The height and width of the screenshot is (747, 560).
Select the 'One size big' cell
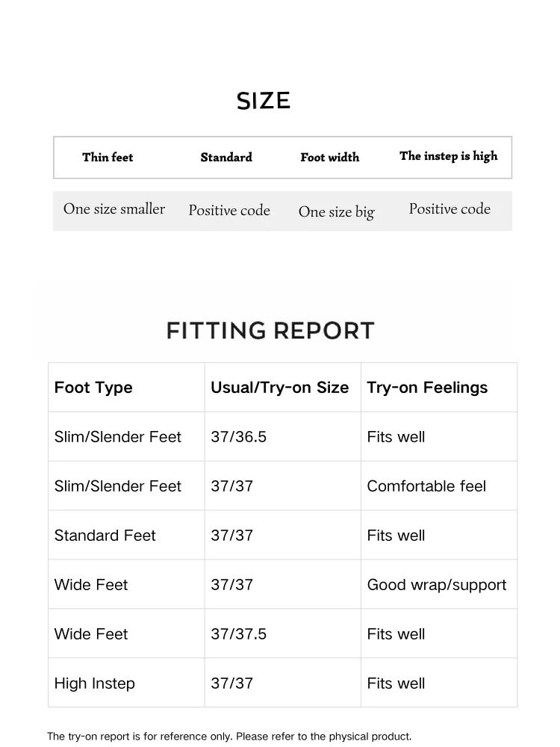[336, 212]
